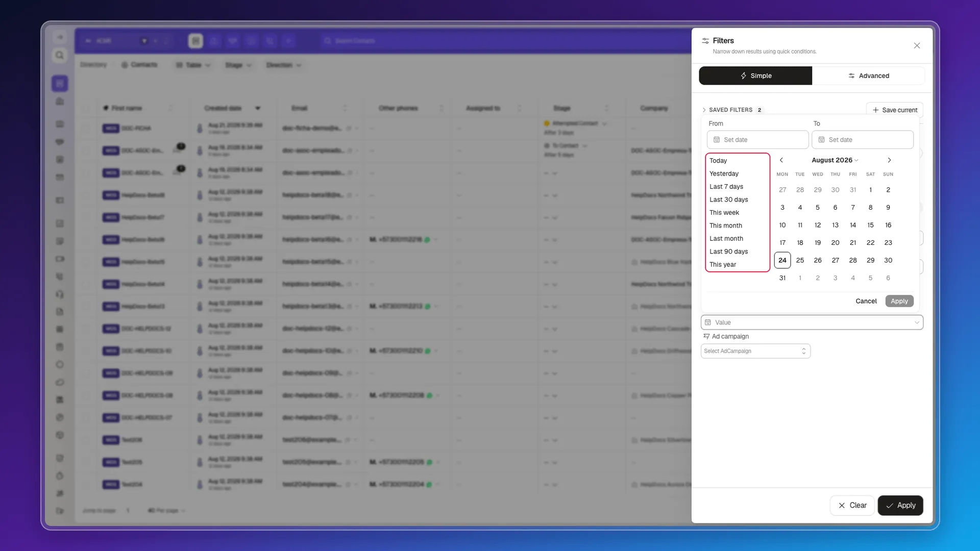
Task: Select the This year preset
Action: point(722,265)
